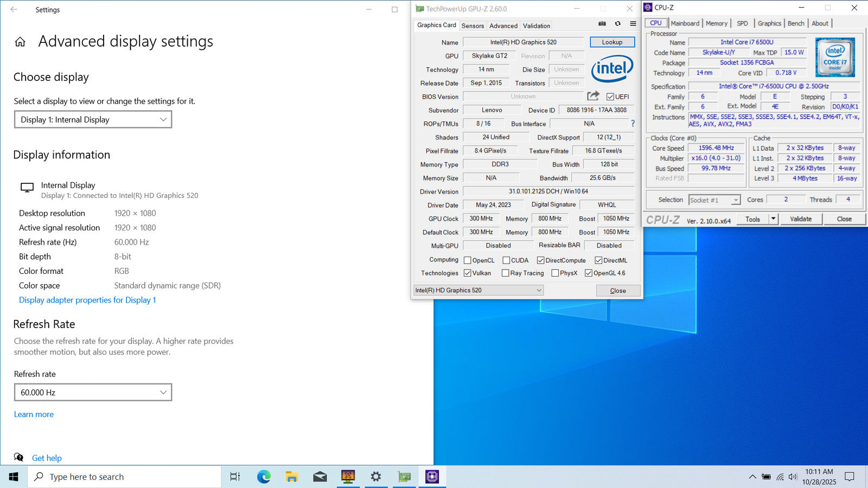The image size is (868, 488).
Task: Switch to the Sensors tab in GPU-Z
Action: (473, 26)
